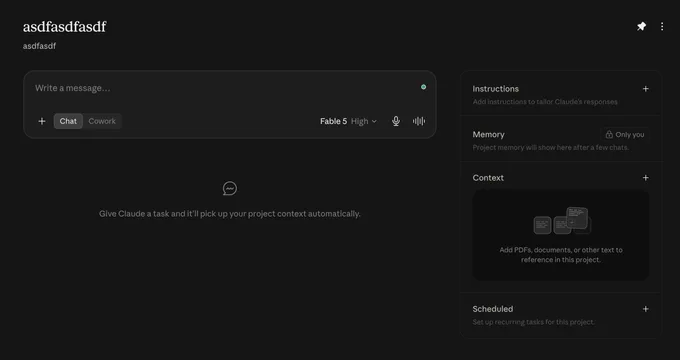Open the Fable 5 High model dropdown
Viewport: 680px width, 360px height.
point(348,121)
